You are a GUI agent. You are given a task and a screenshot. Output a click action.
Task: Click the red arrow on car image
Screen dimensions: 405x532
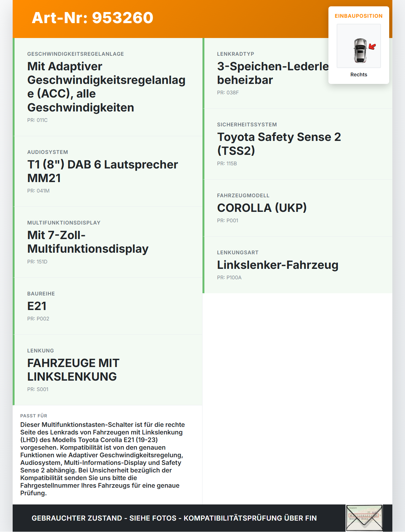tap(372, 47)
